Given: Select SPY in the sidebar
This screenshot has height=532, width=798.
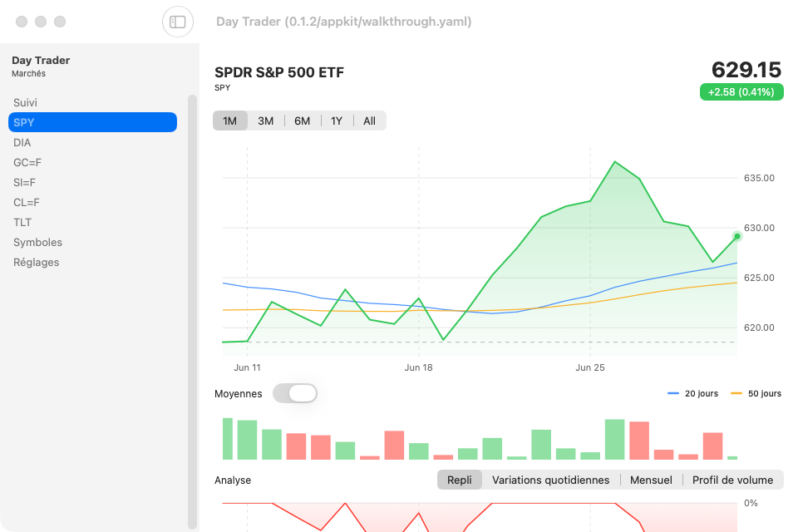Looking at the screenshot, I should (92, 122).
